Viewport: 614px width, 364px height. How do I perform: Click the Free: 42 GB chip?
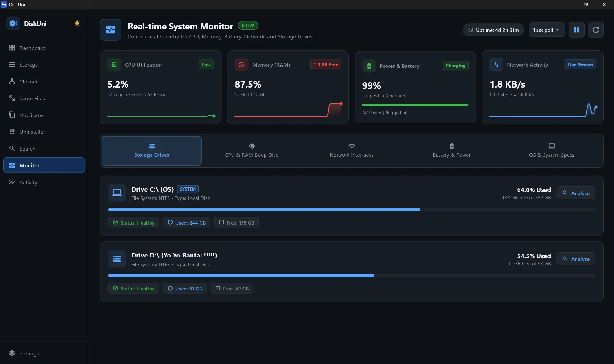coord(232,288)
